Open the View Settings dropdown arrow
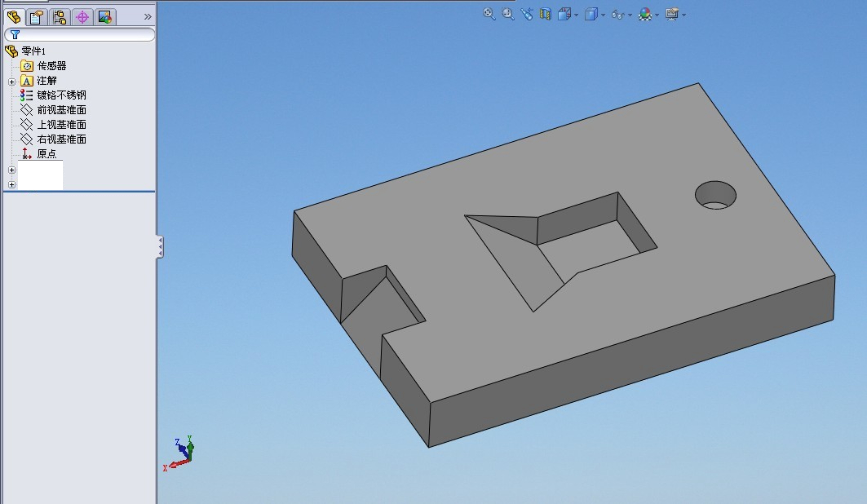This screenshot has width=867, height=504. click(684, 15)
